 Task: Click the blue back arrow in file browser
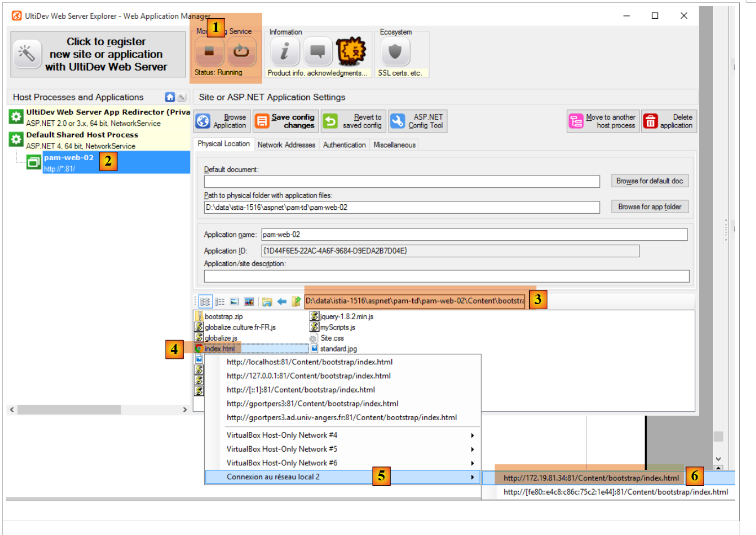[x=282, y=301]
